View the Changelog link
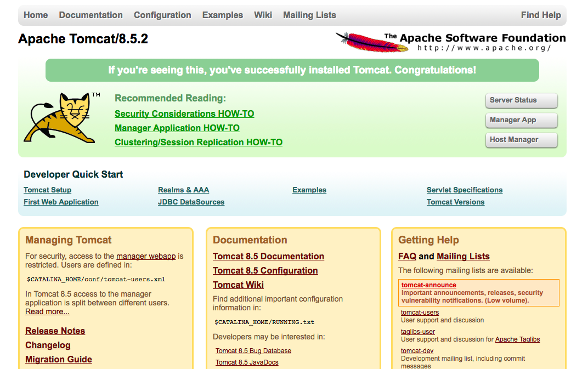588x369 pixels. click(x=48, y=345)
